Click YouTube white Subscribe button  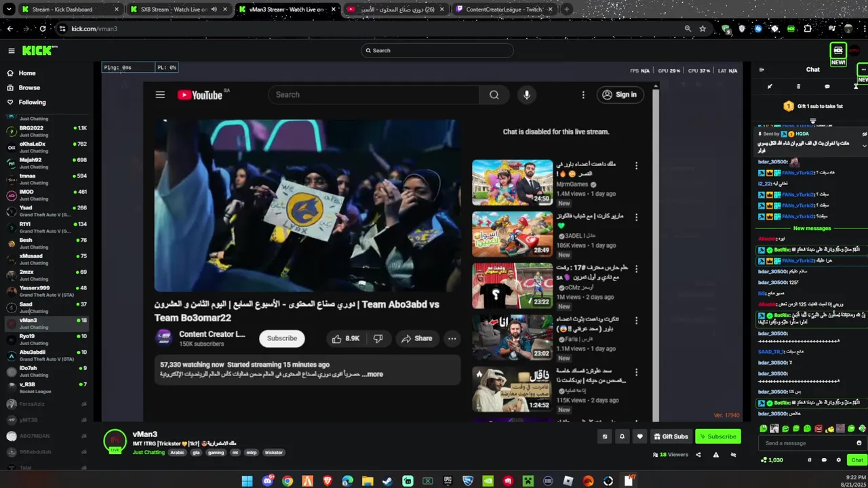[282, 338]
